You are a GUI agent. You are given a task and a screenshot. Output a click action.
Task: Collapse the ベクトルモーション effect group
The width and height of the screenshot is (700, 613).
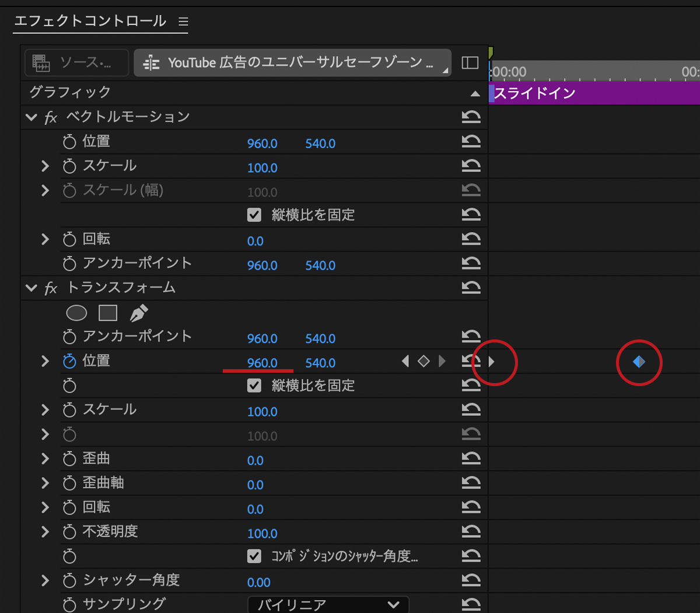32,117
